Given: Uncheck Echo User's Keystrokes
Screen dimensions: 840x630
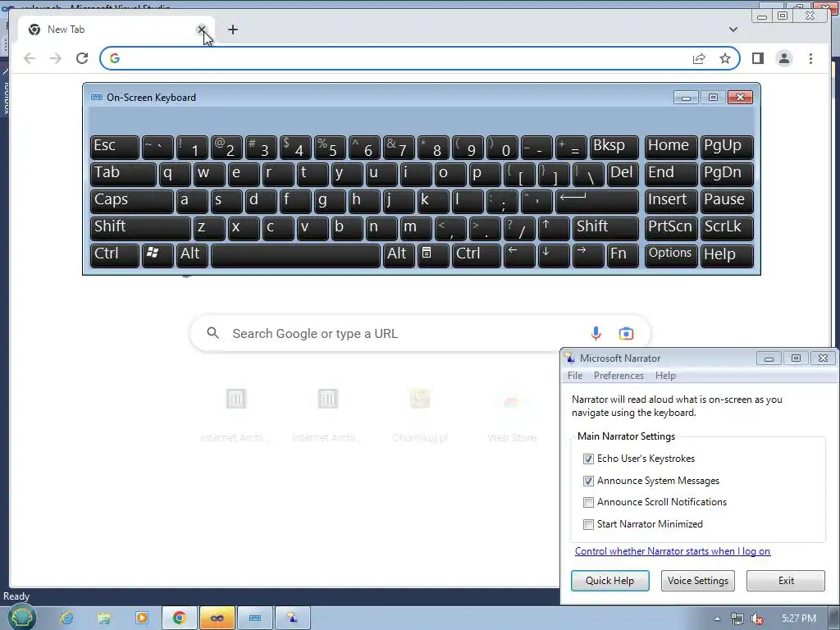Looking at the screenshot, I should click(x=588, y=459).
